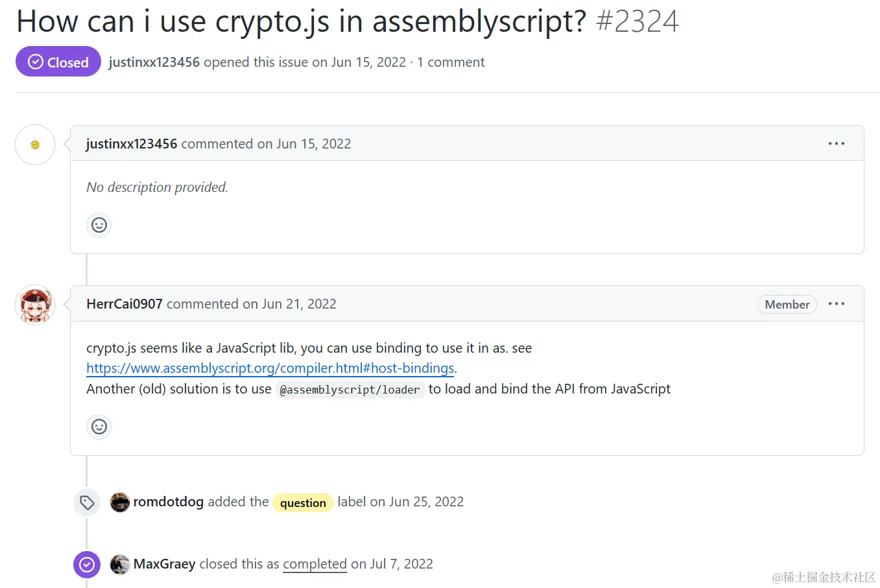Viewport: 880px width, 588px height.
Task: Click HerrCai0907 username in comment header
Action: click(x=125, y=304)
